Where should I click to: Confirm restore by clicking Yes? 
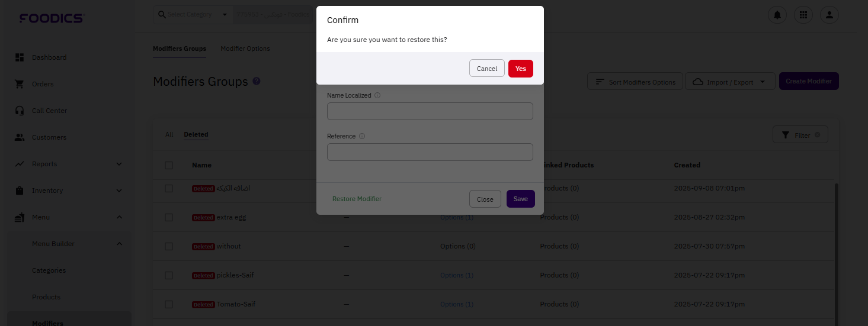click(x=520, y=69)
